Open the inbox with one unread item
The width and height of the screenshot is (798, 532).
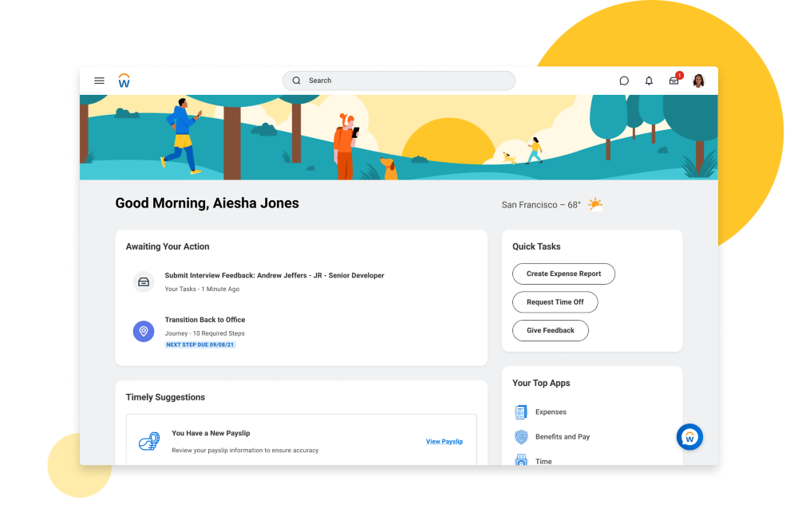click(674, 81)
